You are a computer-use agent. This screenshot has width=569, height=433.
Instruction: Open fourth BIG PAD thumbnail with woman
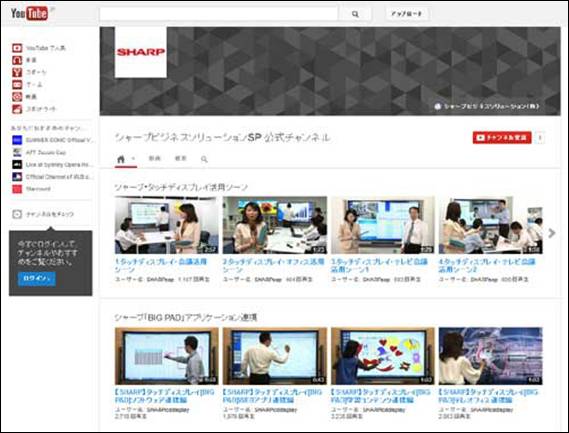tap(491, 356)
